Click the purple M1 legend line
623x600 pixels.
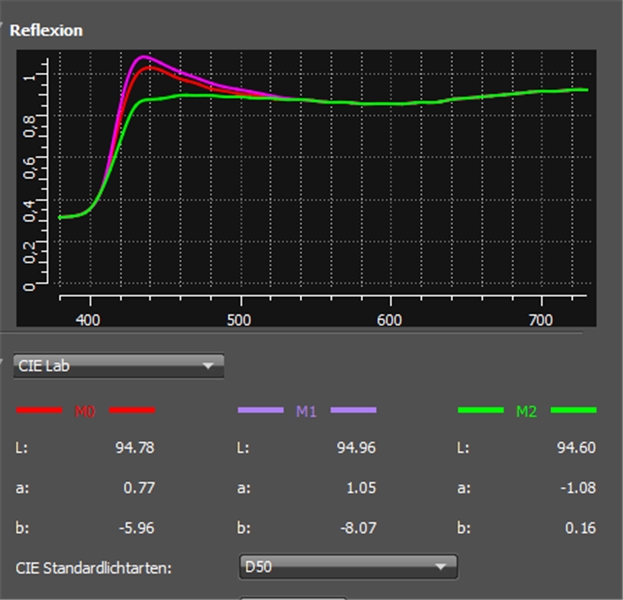pyautogui.click(x=259, y=410)
